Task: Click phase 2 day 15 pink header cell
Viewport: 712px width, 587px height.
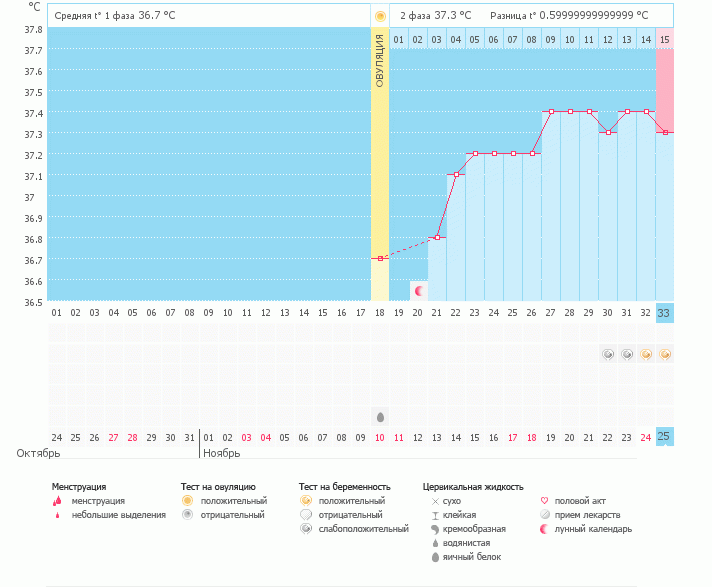Action: 665,39
